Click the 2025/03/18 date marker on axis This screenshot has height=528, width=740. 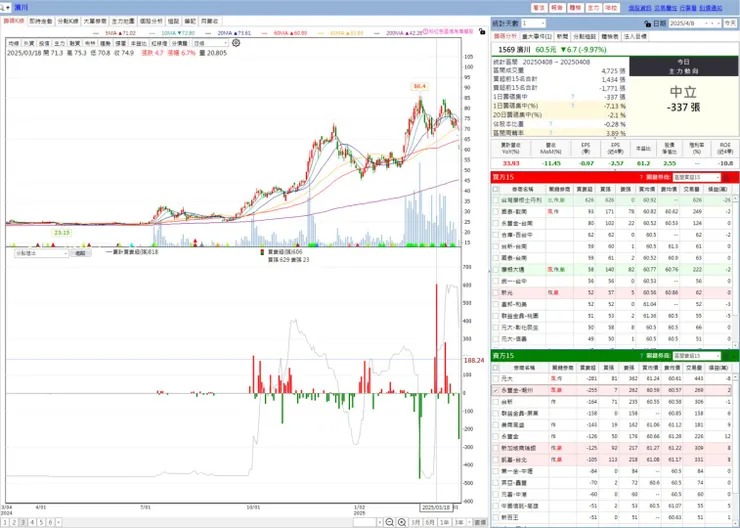coord(436,507)
